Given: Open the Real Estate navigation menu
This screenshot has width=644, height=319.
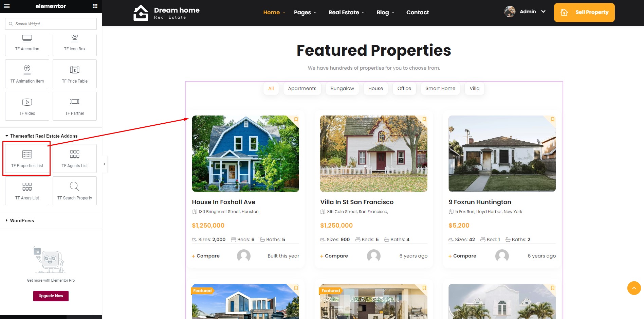Looking at the screenshot, I should coord(346,13).
